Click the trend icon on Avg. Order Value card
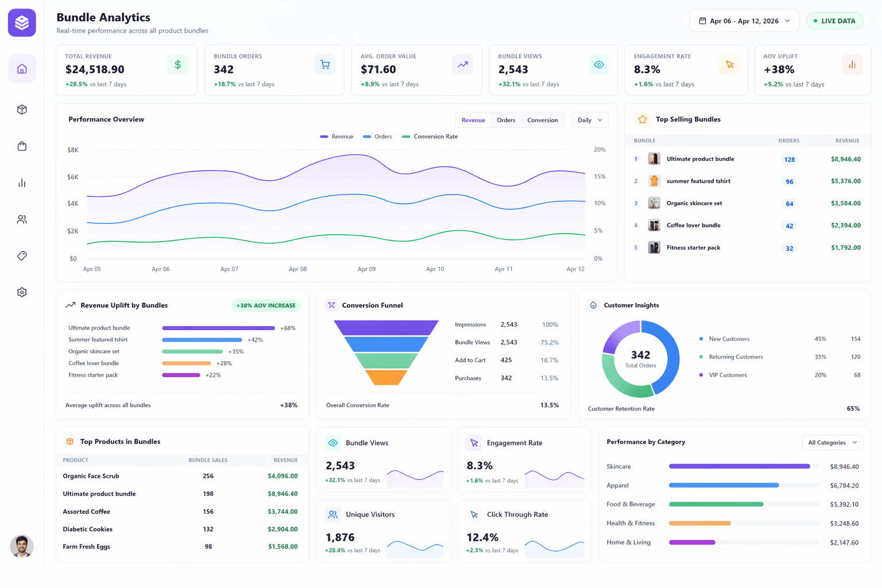The height and width of the screenshot is (588, 882). tap(463, 65)
